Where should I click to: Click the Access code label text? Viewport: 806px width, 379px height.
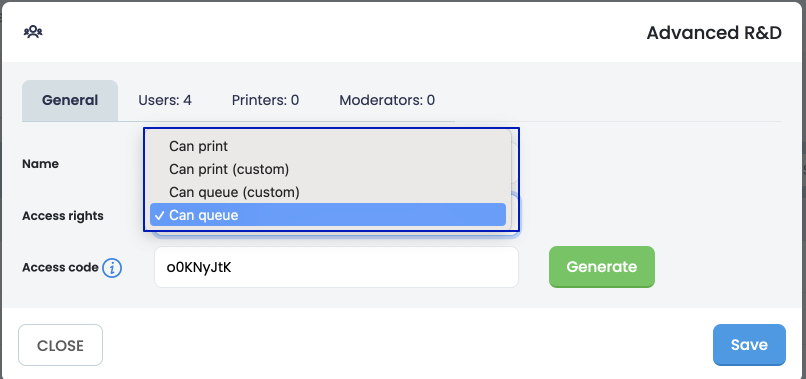coord(60,267)
